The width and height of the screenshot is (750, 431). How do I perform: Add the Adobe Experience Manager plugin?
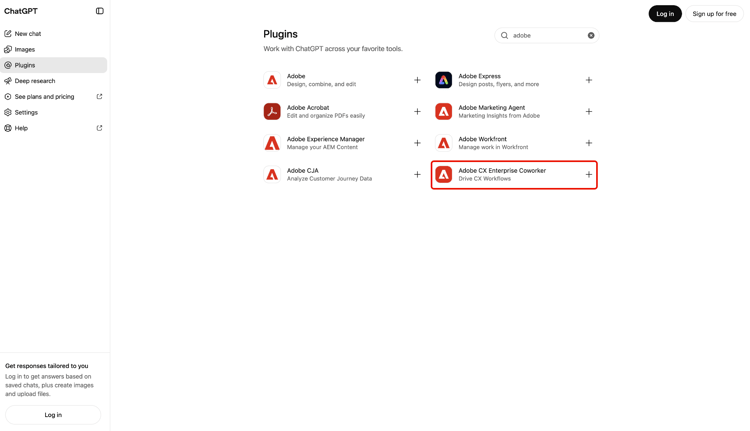(x=417, y=143)
